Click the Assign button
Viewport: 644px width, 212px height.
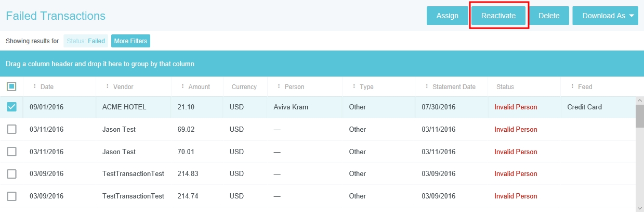(x=447, y=16)
